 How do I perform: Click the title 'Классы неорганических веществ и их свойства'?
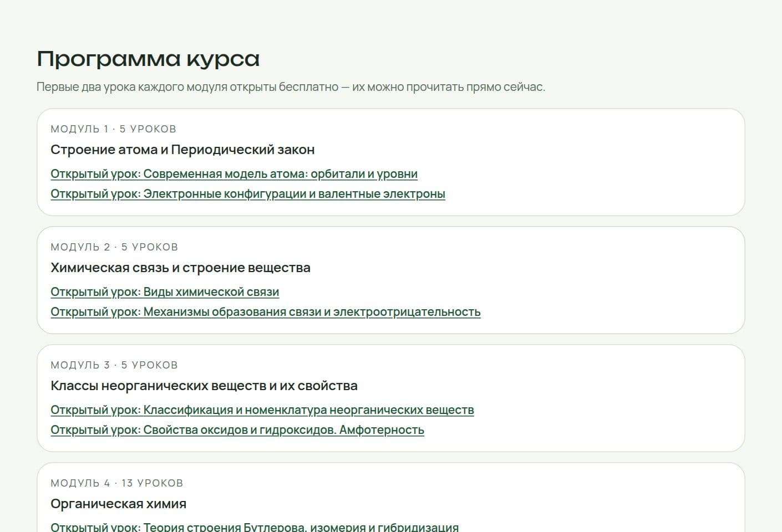coord(204,386)
